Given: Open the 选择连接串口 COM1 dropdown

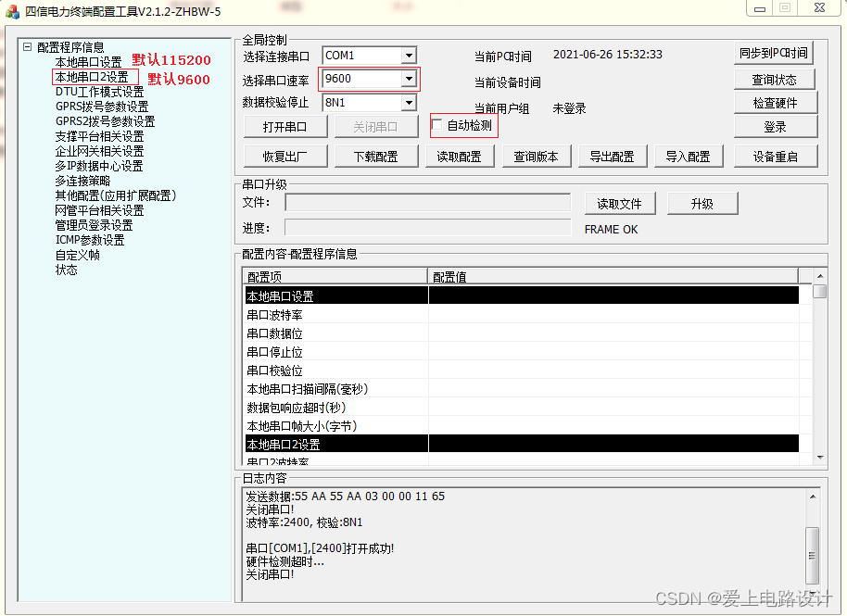Looking at the screenshot, I should [411, 55].
